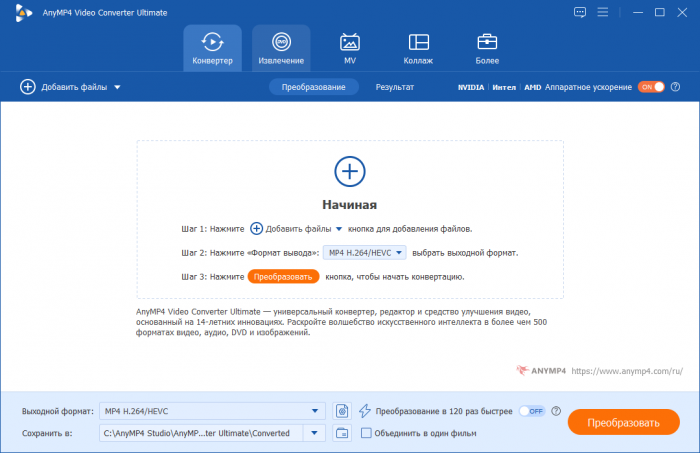Open output format settings gear icon
The width and height of the screenshot is (700, 453).
[x=342, y=411]
